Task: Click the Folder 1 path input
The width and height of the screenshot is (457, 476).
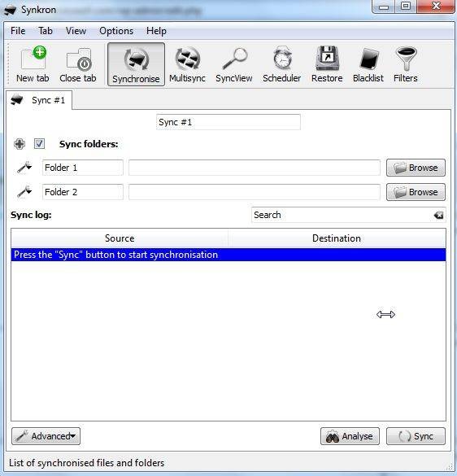Action: (255, 168)
